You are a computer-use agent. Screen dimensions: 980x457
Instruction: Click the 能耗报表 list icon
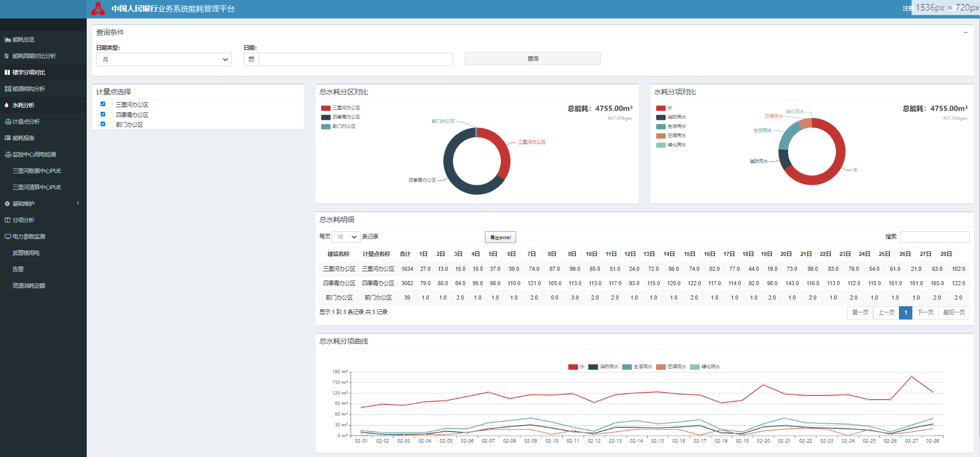[7, 138]
